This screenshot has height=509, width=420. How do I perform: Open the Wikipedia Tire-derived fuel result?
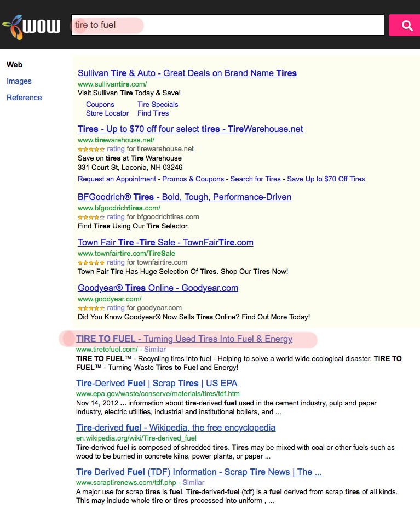point(176,427)
